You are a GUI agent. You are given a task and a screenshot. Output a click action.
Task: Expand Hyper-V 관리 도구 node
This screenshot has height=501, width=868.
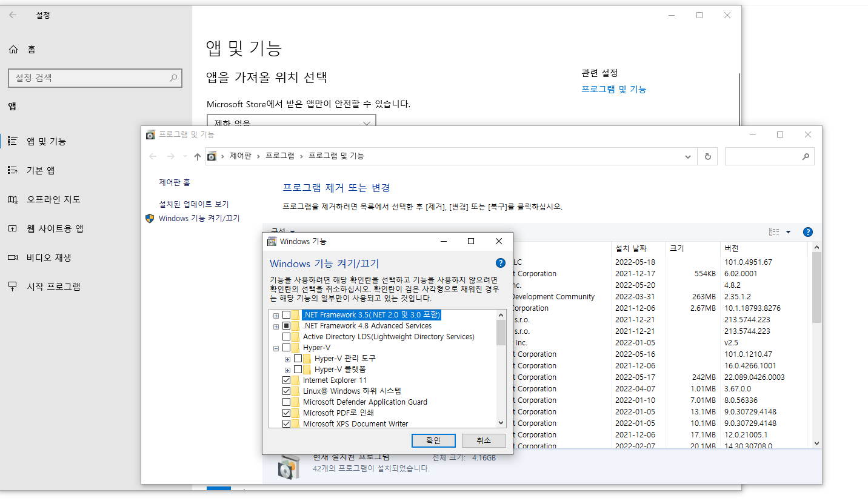point(287,359)
